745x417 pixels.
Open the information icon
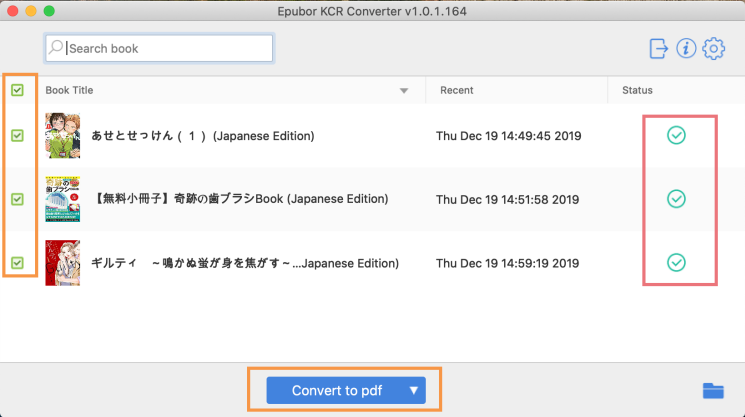point(686,48)
